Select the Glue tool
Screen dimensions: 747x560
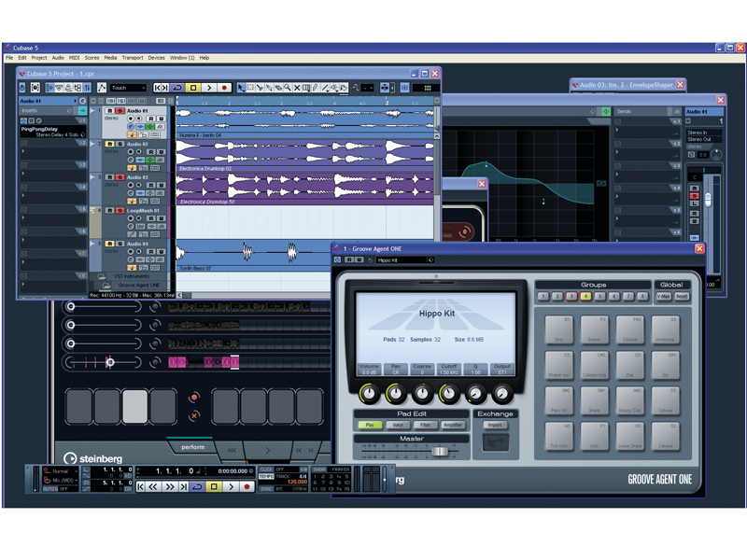coord(269,88)
